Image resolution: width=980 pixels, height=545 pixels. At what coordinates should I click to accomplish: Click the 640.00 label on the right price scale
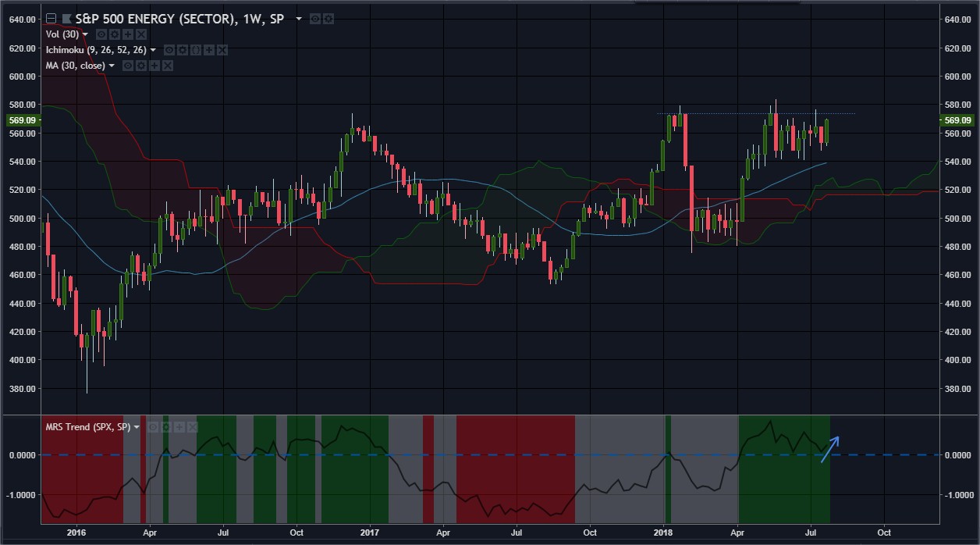click(x=957, y=20)
